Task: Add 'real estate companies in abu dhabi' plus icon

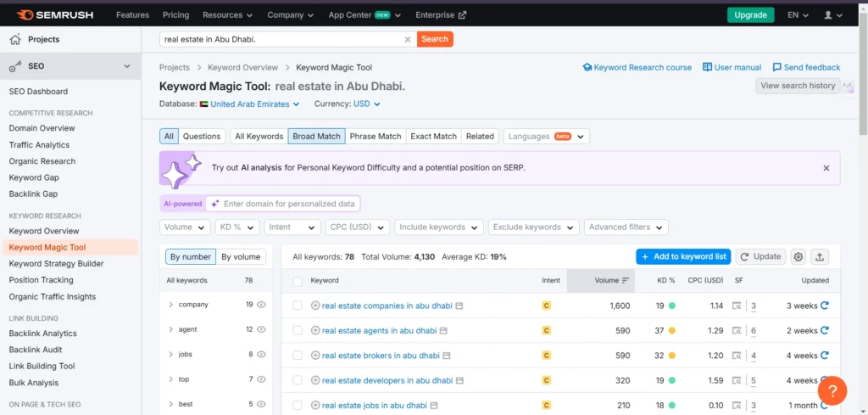Action: coord(315,306)
